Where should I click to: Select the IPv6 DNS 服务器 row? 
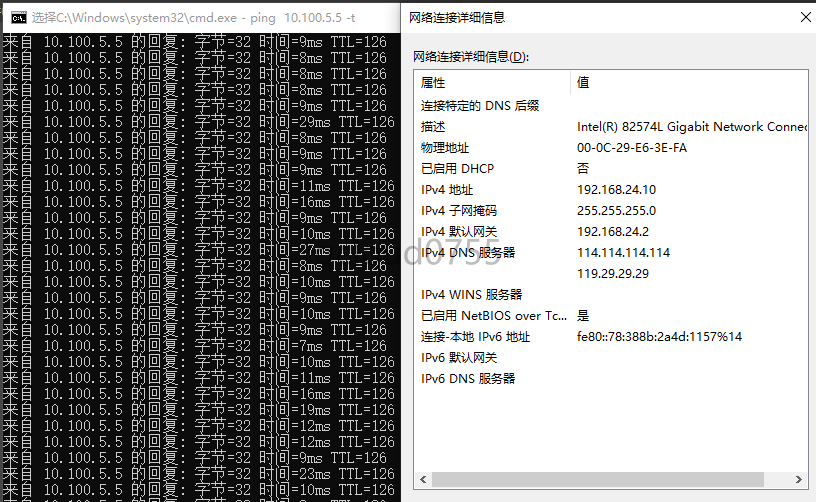pyautogui.click(x=467, y=379)
